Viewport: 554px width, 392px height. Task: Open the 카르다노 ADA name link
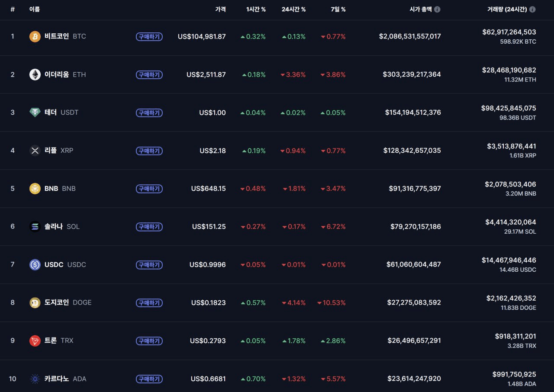65,379
